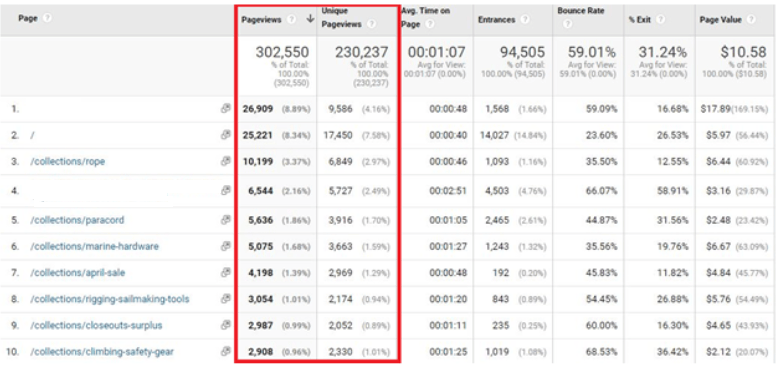
Task: Click help icon next to % Exit
Action: (x=660, y=19)
